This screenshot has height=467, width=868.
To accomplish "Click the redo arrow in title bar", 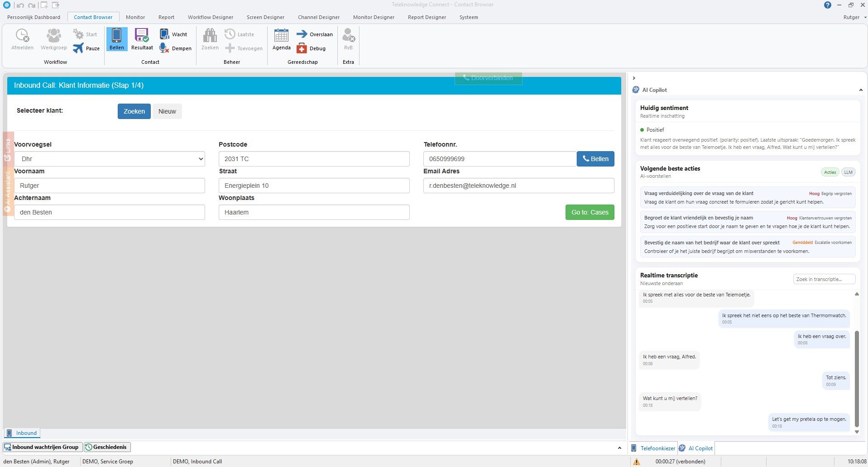I will 32,5.
